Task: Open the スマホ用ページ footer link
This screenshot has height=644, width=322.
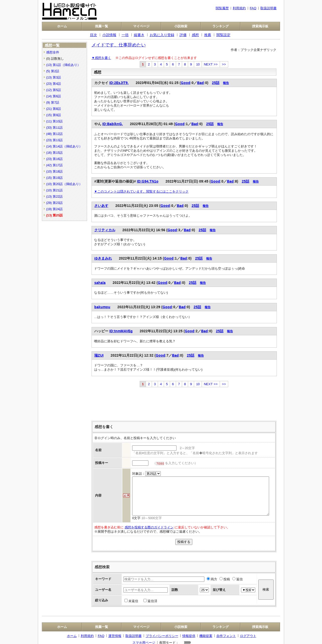Action: tap(144, 642)
